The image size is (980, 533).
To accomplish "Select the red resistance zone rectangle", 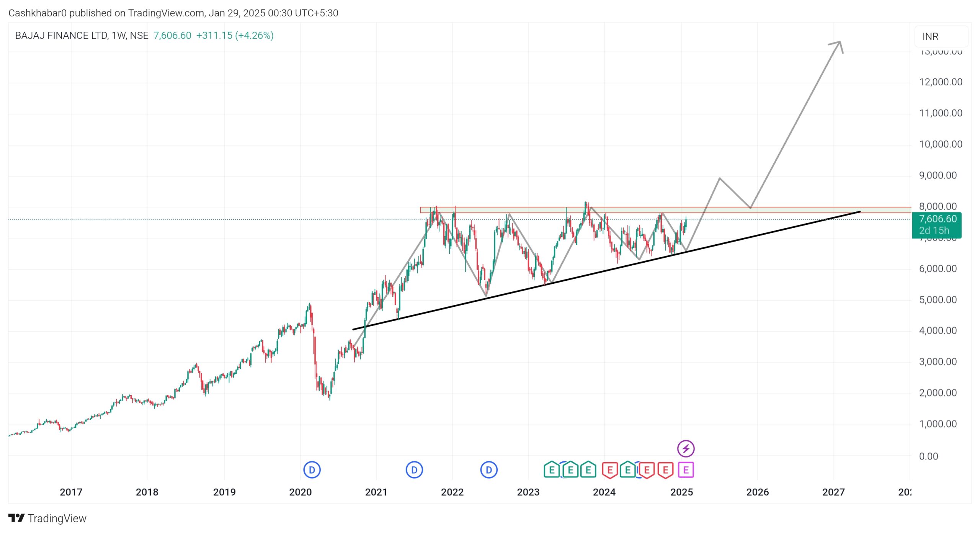I will pyautogui.click(x=536, y=210).
